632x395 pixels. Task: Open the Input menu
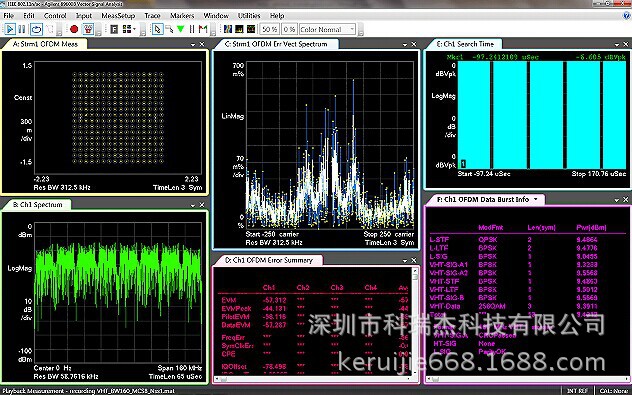(84, 15)
